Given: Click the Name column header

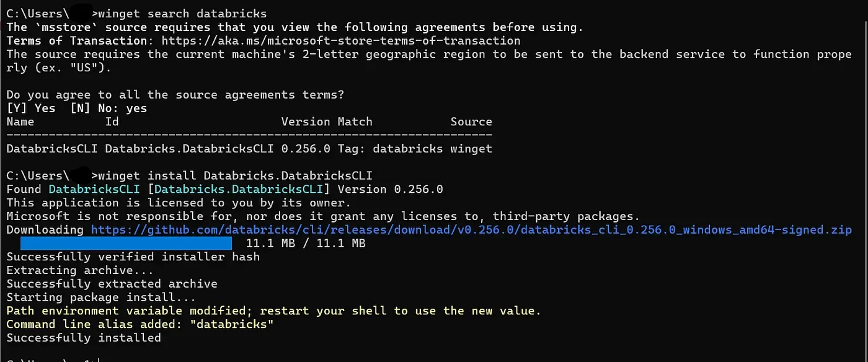Looking at the screenshot, I should click(x=20, y=122).
